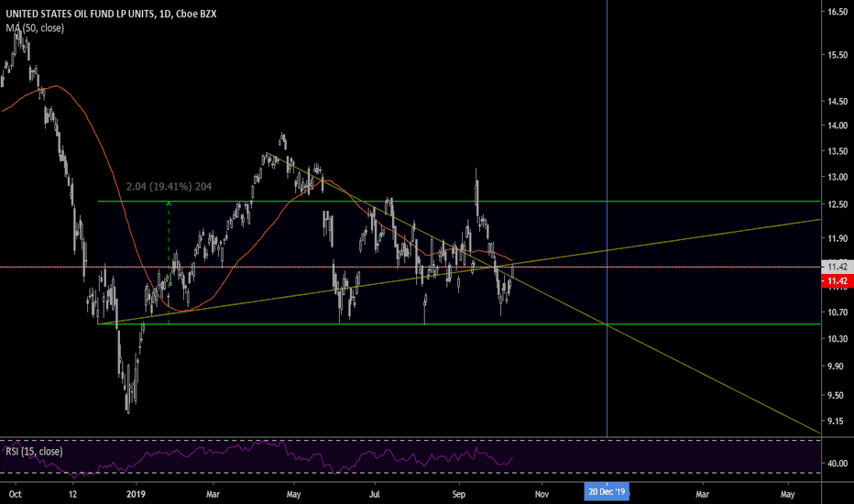Click the 12.50 price axis label
The image size is (854, 504).
(x=838, y=204)
